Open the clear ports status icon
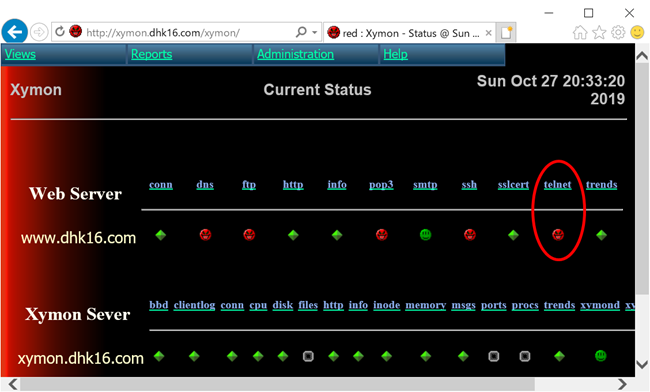 494,356
